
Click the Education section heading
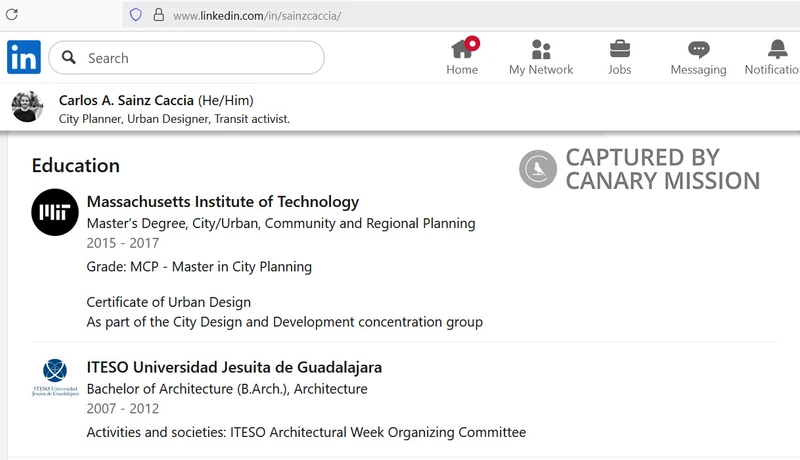76,166
